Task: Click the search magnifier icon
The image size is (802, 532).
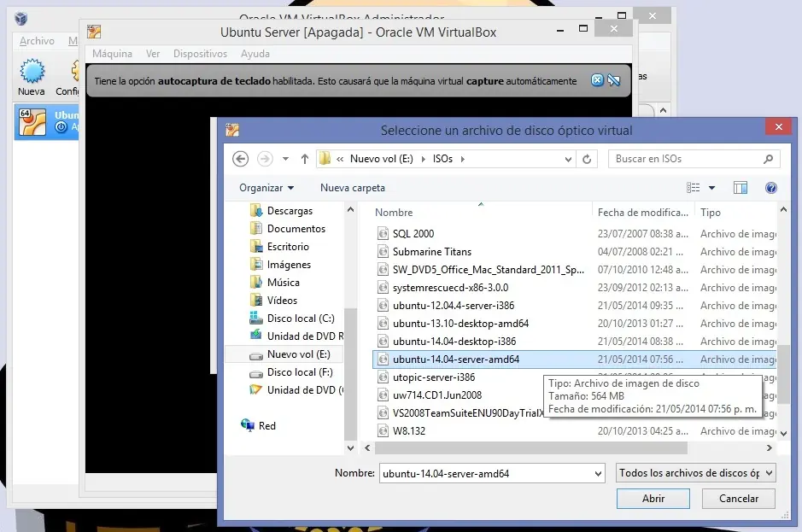Action: [x=768, y=159]
